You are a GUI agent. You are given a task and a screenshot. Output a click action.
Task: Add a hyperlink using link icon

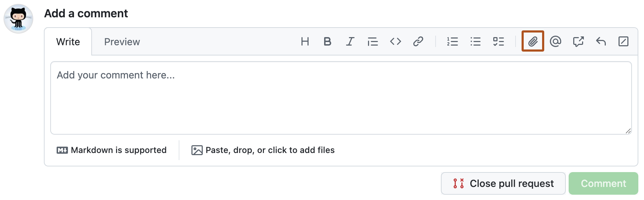point(418,42)
